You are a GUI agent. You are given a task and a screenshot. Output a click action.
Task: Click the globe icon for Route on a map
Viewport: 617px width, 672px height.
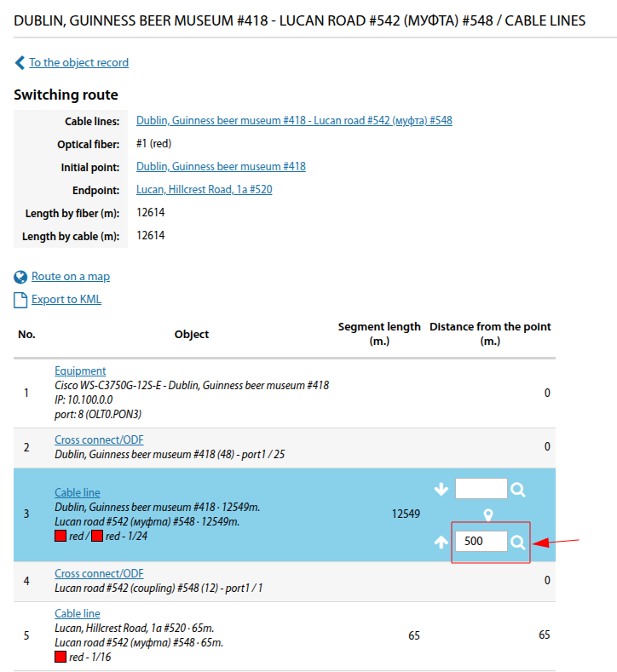[20, 277]
